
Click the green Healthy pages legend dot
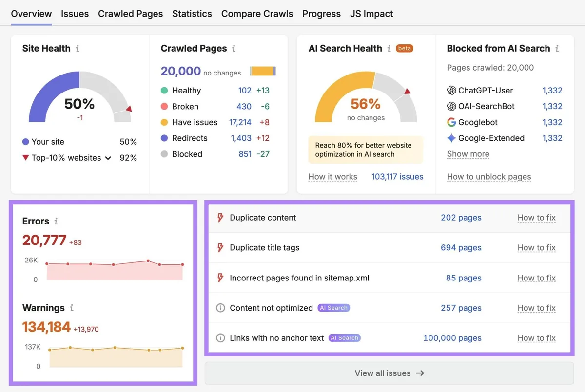(164, 91)
